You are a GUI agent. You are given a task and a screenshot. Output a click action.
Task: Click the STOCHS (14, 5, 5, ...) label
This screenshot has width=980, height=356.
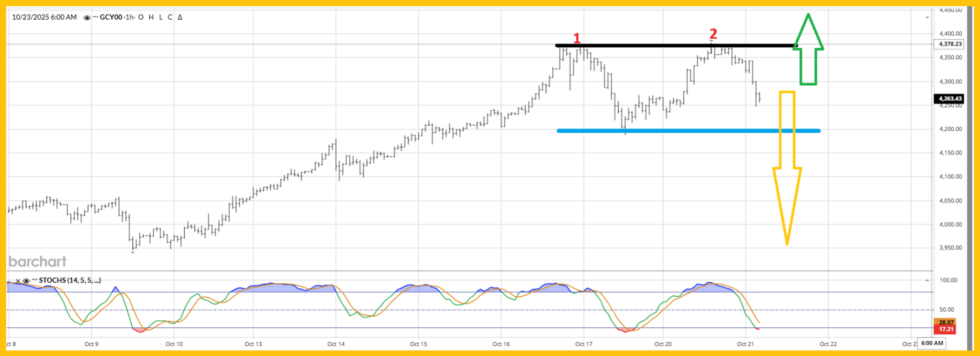point(70,280)
